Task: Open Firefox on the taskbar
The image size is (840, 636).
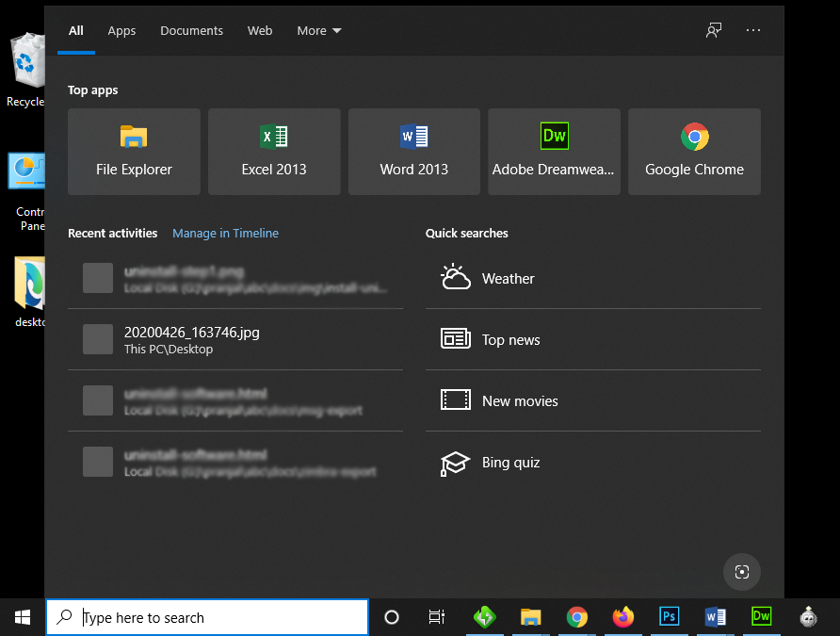Action: coord(623,617)
